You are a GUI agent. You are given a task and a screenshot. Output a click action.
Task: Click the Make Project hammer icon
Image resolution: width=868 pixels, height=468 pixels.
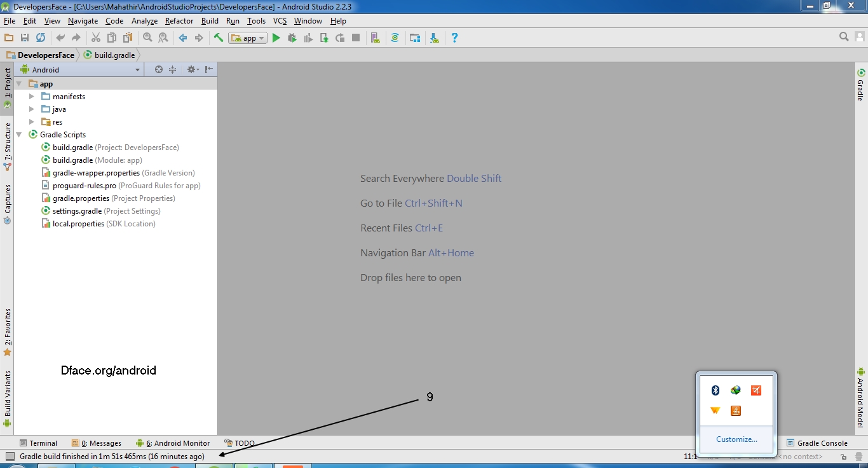click(219, 38)
